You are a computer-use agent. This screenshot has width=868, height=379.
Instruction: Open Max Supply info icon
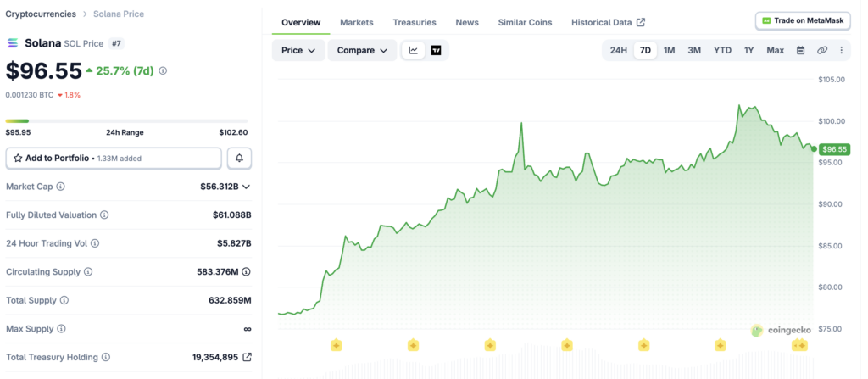click(x=61, y=329)
